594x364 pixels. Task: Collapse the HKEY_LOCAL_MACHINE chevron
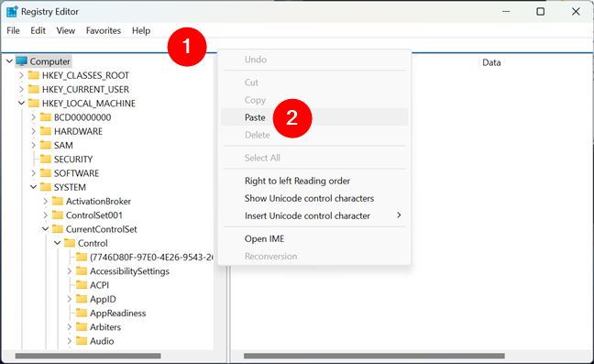[x=22, y=103]
